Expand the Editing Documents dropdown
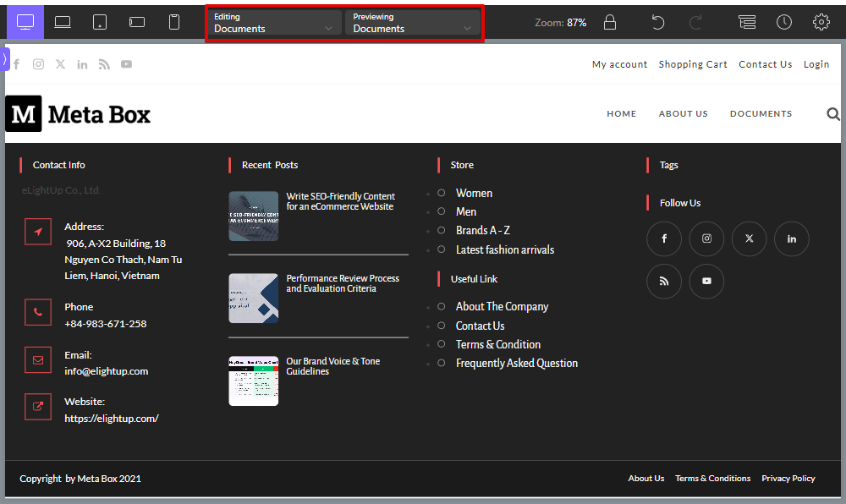Image resolution: width=846 pixels, height=504 pixels. [272, 22]
